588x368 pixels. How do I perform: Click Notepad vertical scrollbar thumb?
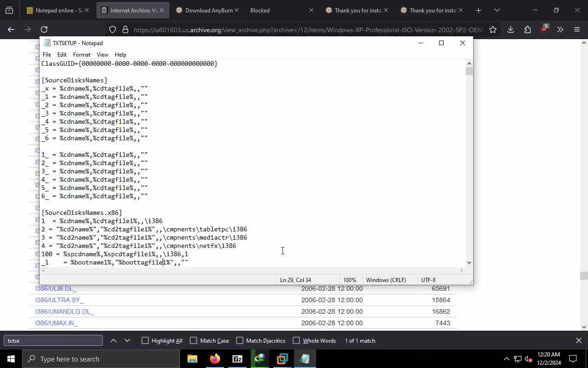click(x=469, y=71)
